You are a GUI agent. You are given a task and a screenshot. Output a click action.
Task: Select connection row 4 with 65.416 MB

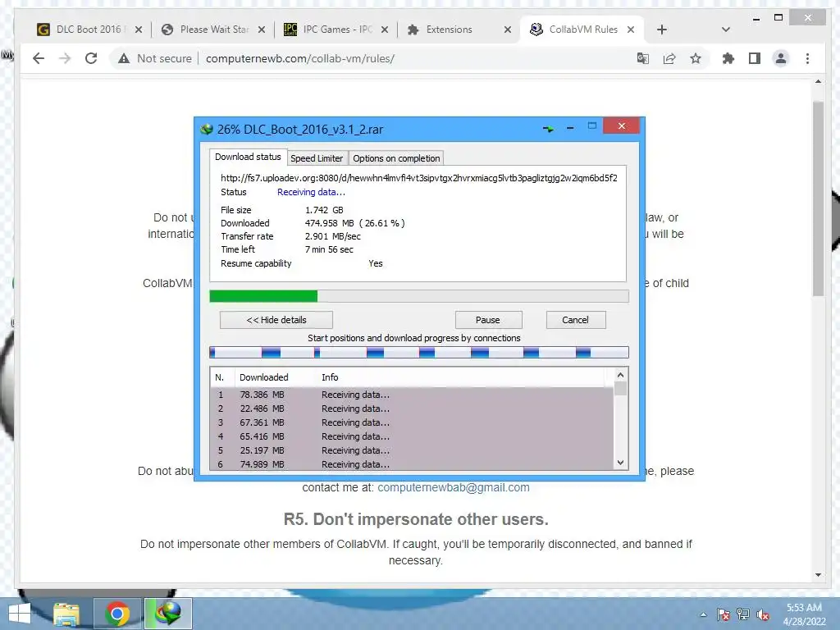(412, 436)
